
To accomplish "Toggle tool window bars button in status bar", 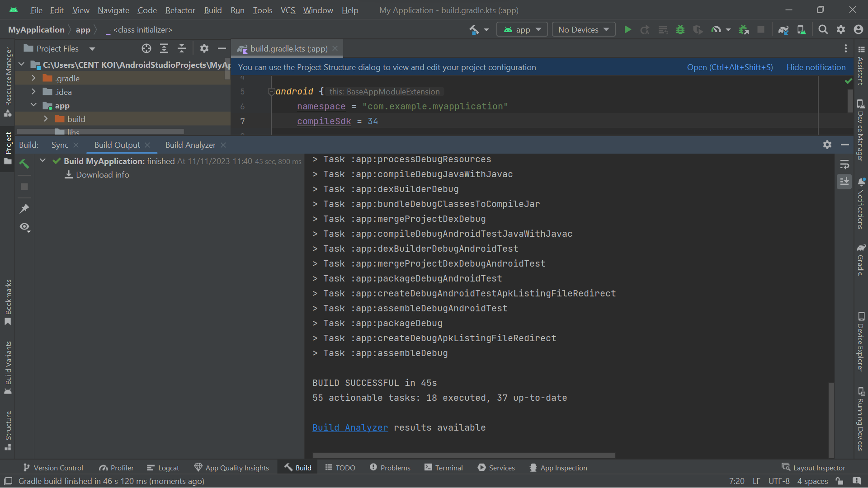I will pos(8,481).
